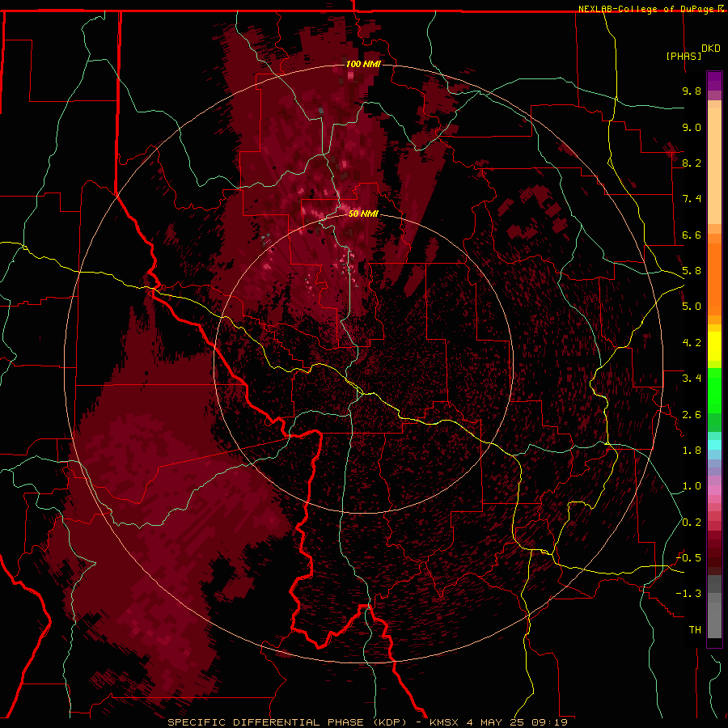Click the 4.2 scale value
728x728 pixels.
pyautogui.click(x=692, y=343)
